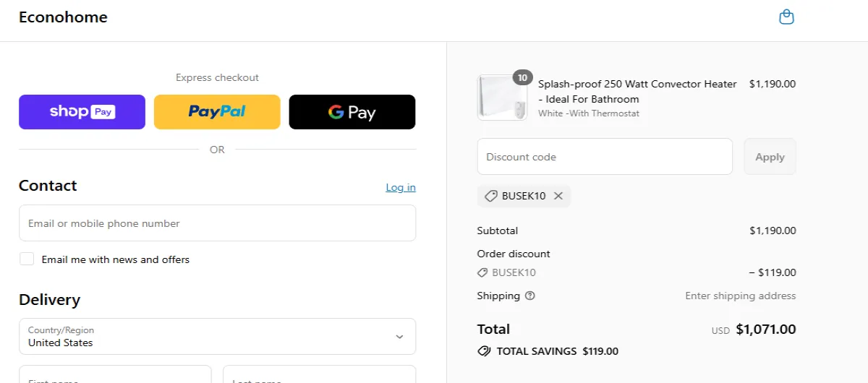The height and width of the screenshot is (383, 868).
Task: Click the TOTAL SAVINGS $119.00 line
Action: click(548, 351)
